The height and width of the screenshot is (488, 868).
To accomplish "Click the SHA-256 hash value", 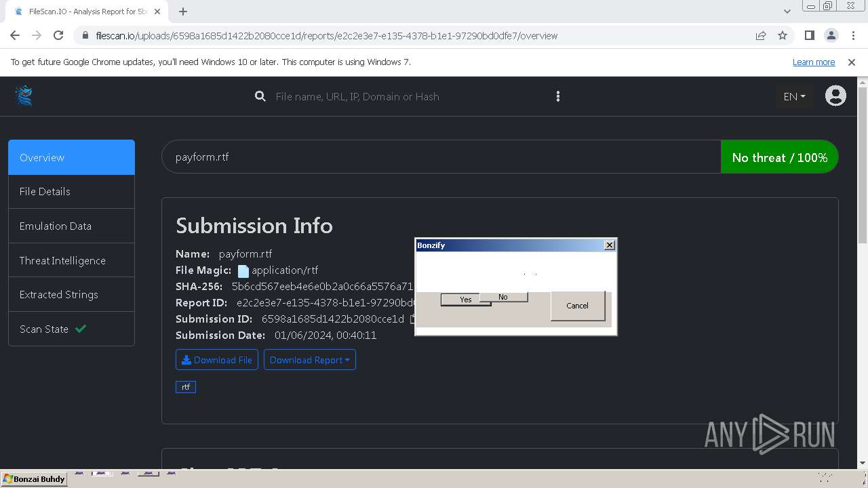I will point(322,287).
